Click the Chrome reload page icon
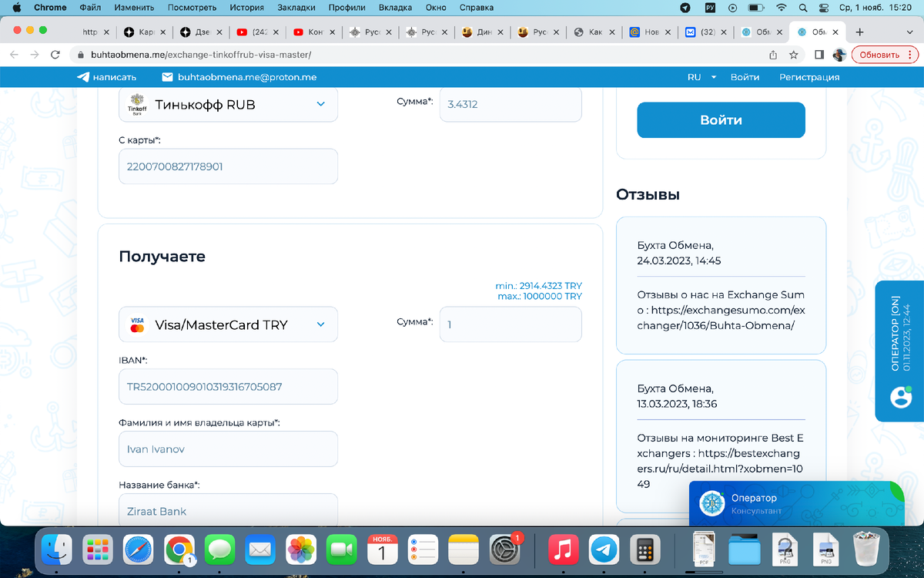The image size is (924, 578). coord(55,55)
